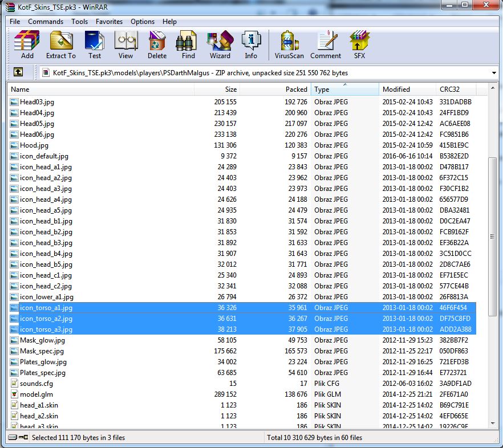
Task: Open the Options menu
Action: click(x=143, y=22)
